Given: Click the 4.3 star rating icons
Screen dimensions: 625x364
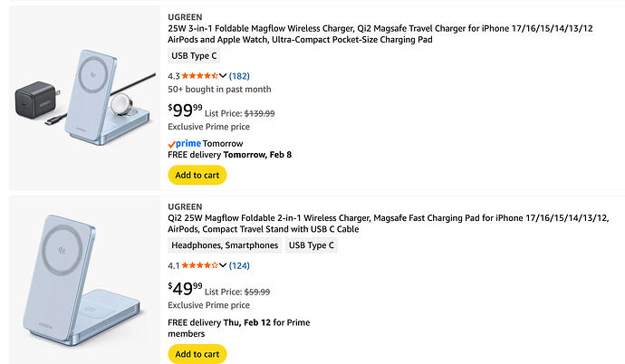Looking at the screenshot, I should tap(200, 75).
